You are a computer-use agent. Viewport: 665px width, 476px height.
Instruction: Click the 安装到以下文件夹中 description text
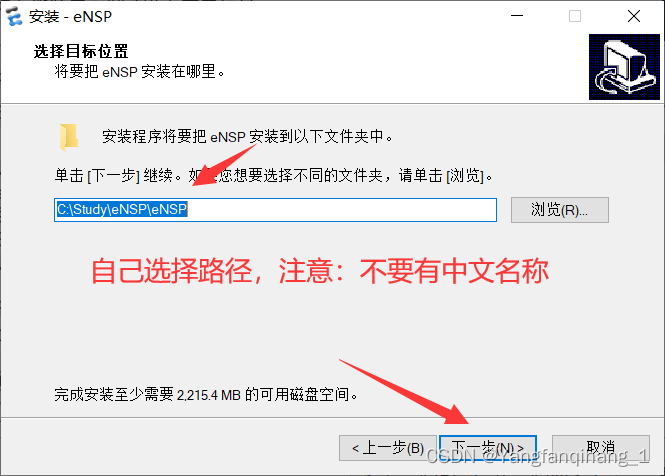point(247,137)
